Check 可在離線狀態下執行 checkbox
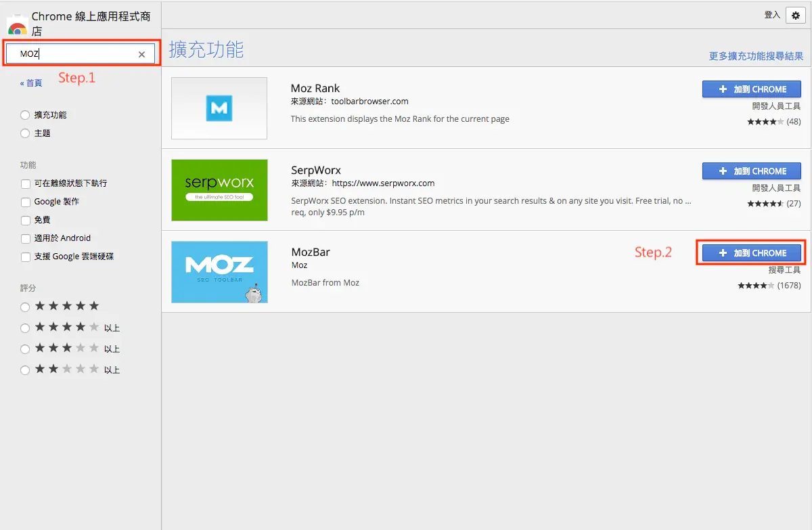This screenshot has width=812, height=530. [x=26, y=183]
